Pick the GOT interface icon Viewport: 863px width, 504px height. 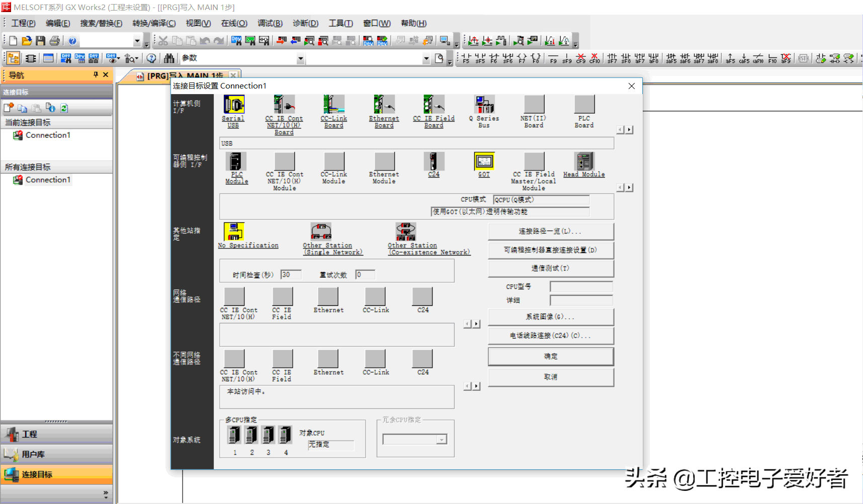(484, 161)
